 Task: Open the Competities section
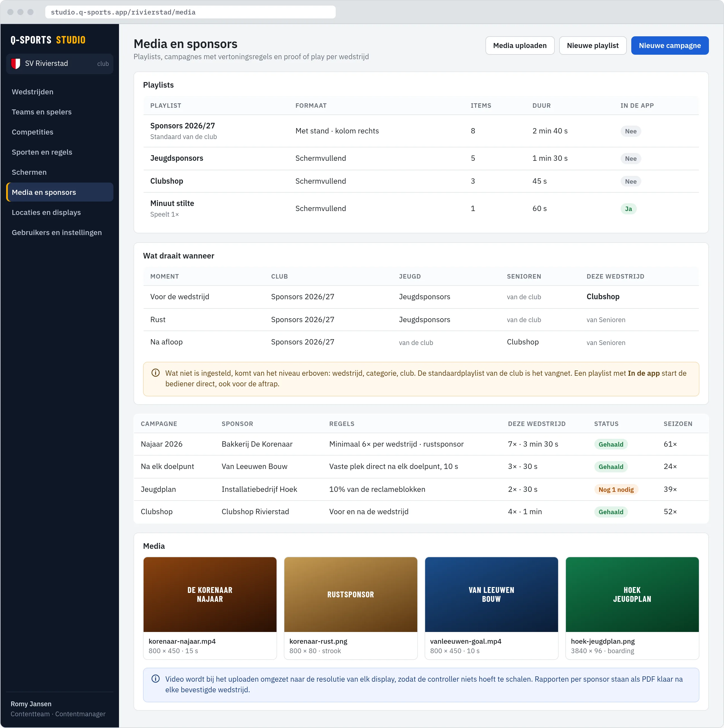coord(59,132)
